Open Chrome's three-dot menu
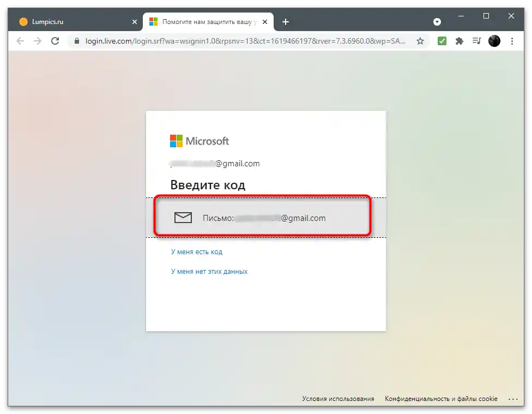532x414 pixels. point(512,41)
